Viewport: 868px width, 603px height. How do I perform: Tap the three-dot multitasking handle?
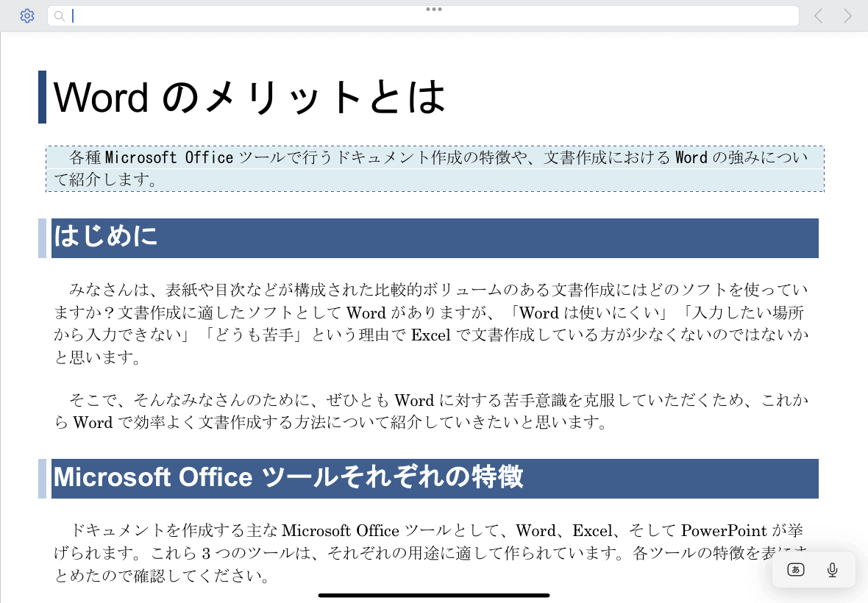click(434, 9)
